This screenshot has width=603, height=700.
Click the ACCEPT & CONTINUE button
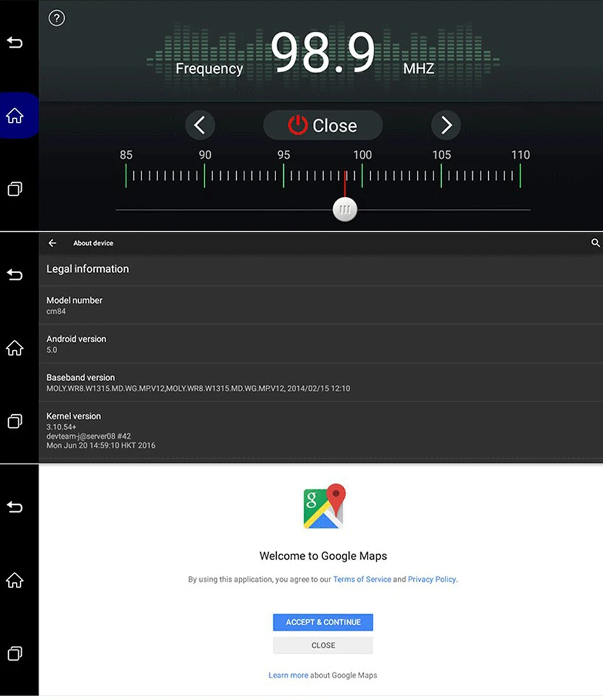(x=323, y=622)
